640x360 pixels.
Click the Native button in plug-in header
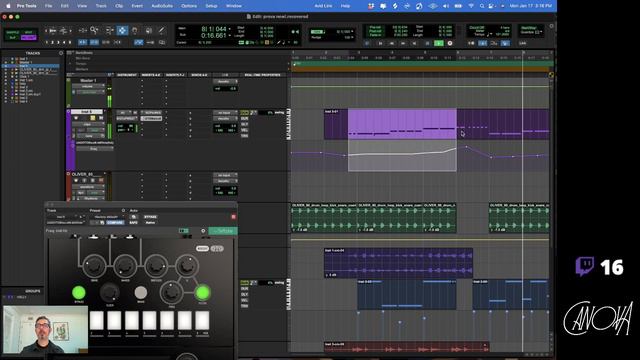click(x=150, y=222)
